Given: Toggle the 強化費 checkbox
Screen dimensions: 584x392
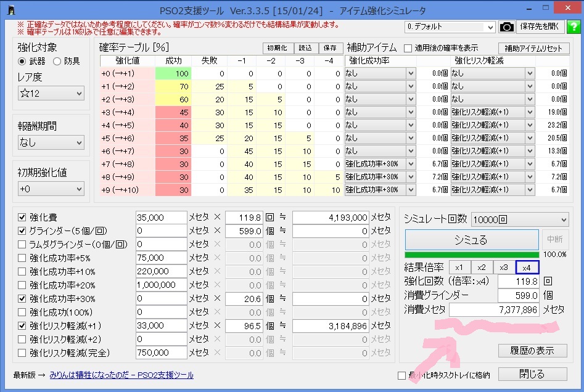Looking at the screenshot, I should (22, 217).
